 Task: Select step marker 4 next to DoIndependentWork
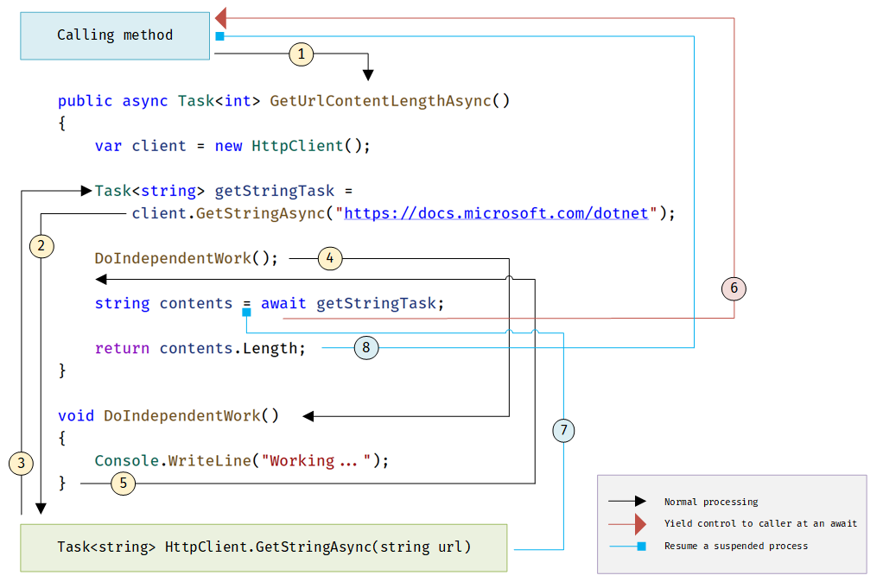pyautogui.click(x=329, y=258)
